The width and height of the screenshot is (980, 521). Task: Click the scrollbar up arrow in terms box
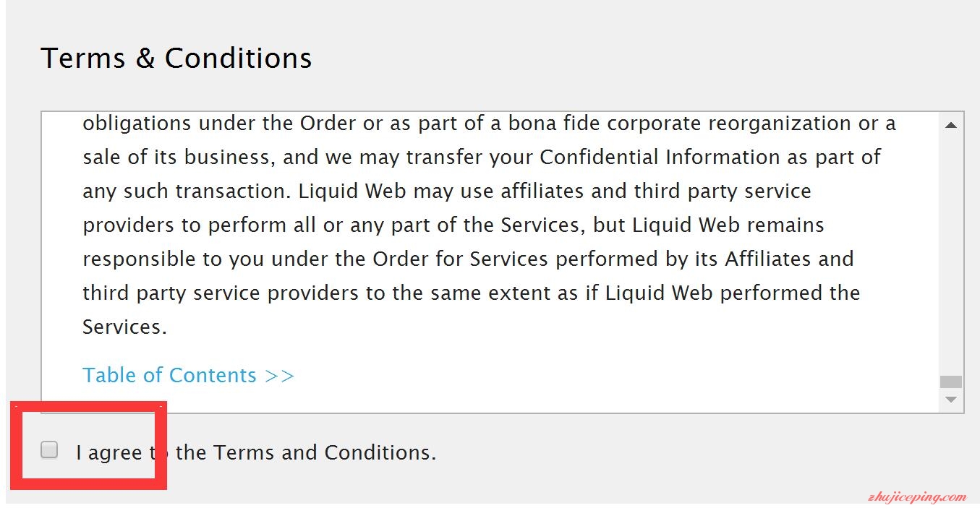click(951, 125)
